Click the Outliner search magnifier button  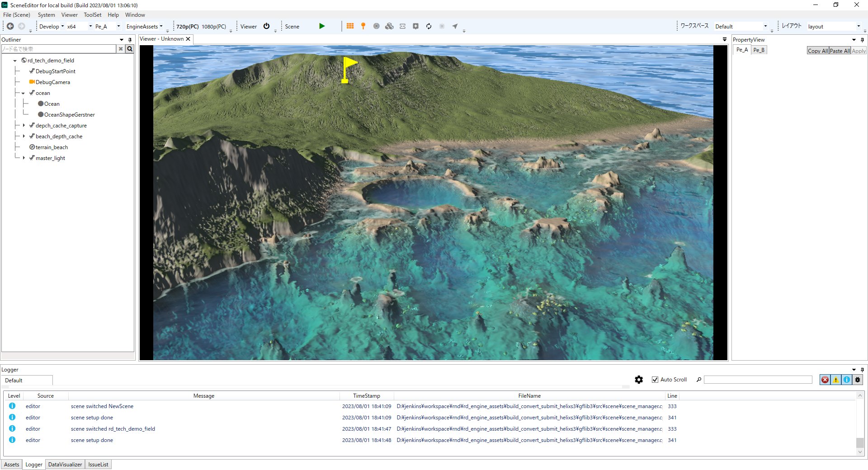tap(130, 49)
